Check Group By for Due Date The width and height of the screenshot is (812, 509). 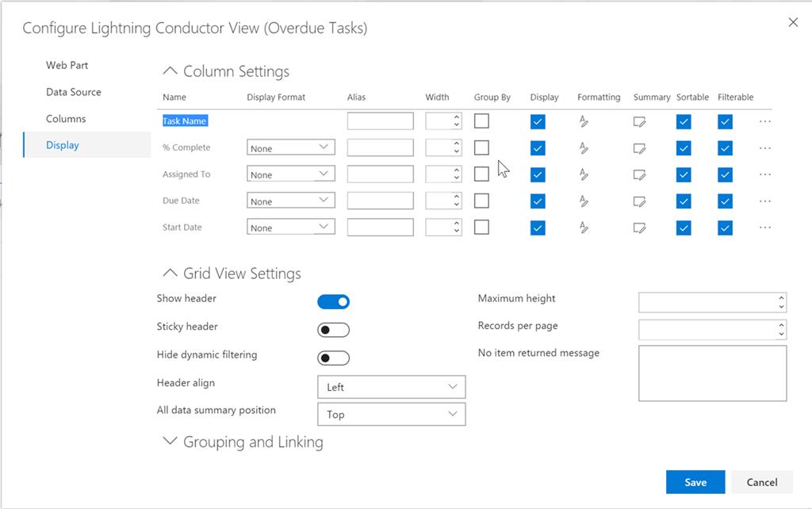tap(481, 201)
